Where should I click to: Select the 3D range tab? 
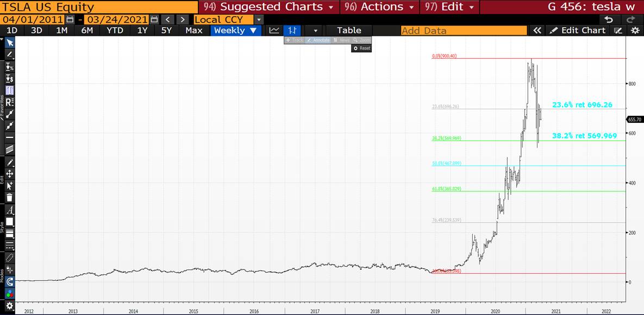coord(36,30)
